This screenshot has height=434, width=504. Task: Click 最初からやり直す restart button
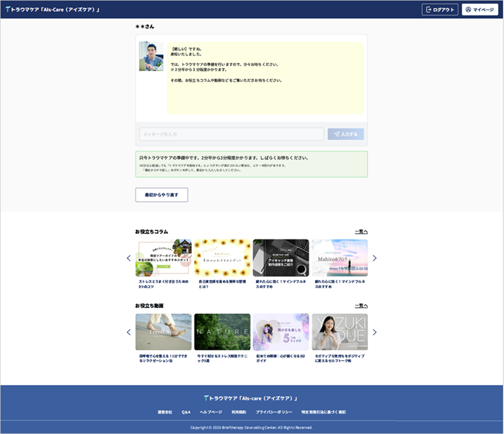pyautogui.click(x=162, y=195)
